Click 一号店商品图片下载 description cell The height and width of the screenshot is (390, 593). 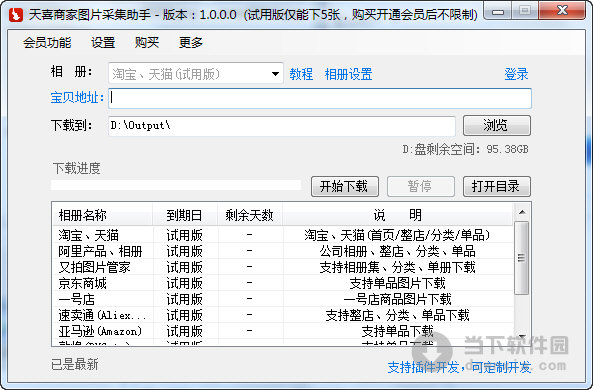397,299
